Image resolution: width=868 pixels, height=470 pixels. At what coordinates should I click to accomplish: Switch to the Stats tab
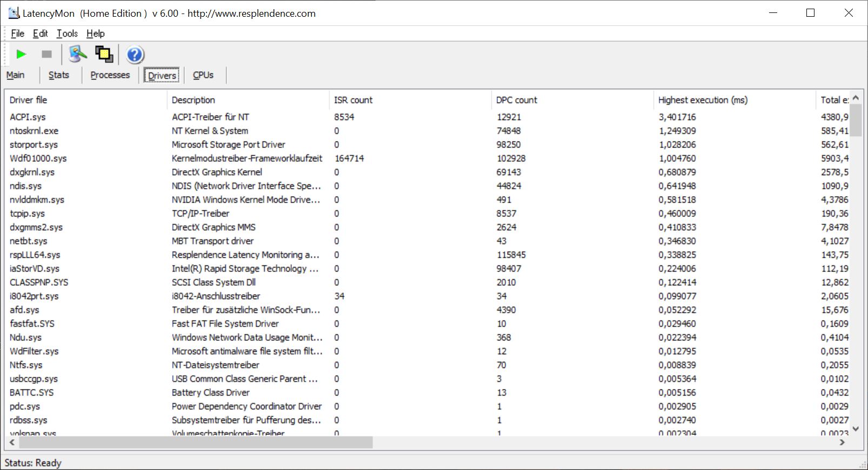click(58, 75)
